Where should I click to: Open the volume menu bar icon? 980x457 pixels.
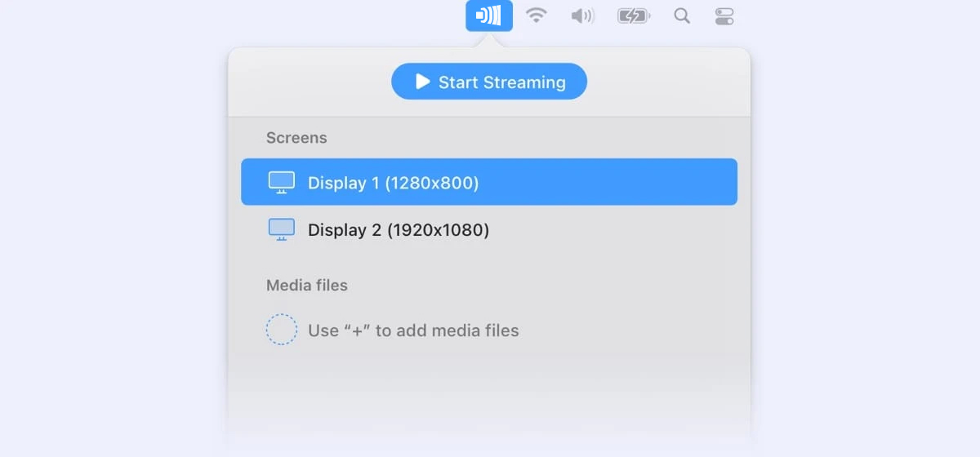(x=582, y=16)
